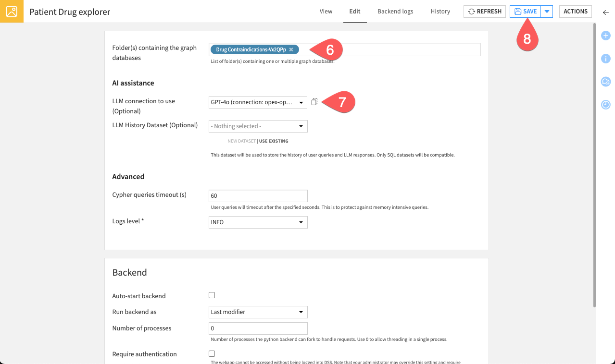This screenshot has width=615, height=364.
Task: Open the View tab
Action: (x=326, y=11)
